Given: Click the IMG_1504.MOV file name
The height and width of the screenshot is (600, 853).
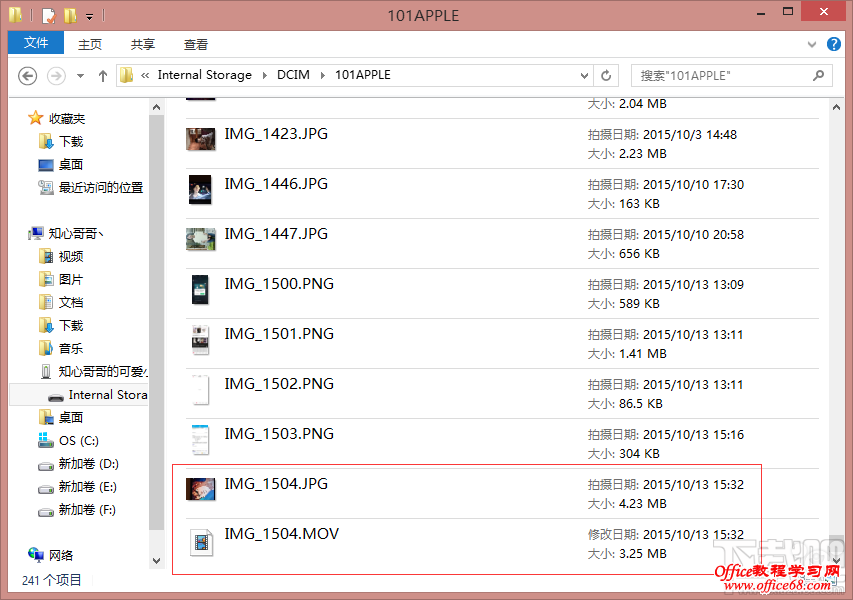Looking at the screenshot, I should pos(282,534).
